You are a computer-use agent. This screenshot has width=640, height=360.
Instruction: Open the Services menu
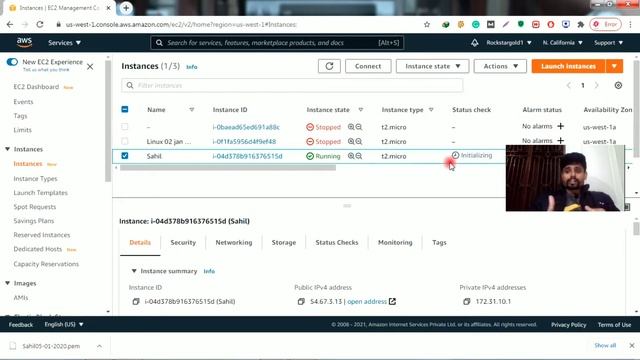(x=64, y=43)
